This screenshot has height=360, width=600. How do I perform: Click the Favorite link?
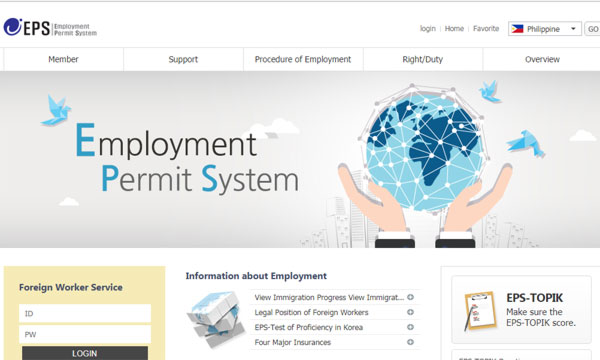[x=486, y=29]
